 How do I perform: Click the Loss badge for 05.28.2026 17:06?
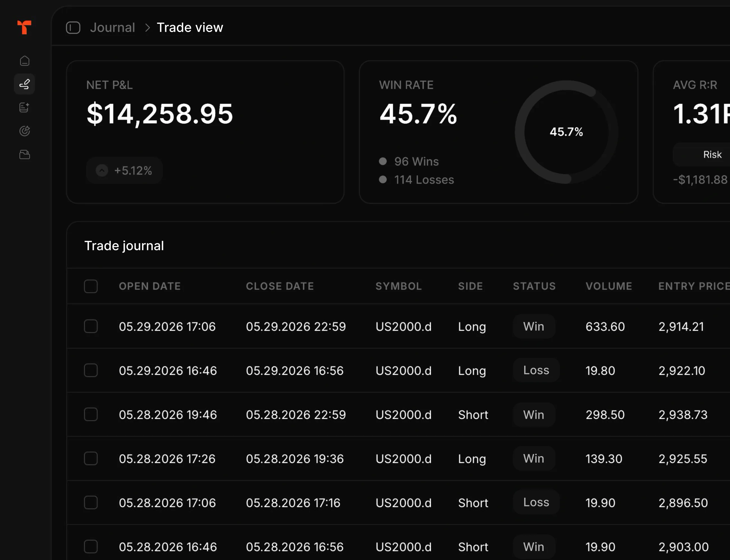(536, 502)
